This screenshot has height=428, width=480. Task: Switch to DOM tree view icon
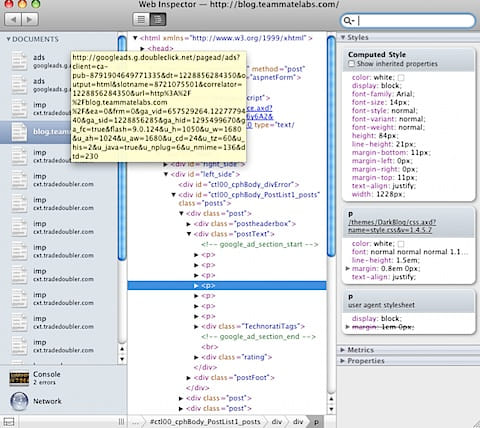coord(158,20)
